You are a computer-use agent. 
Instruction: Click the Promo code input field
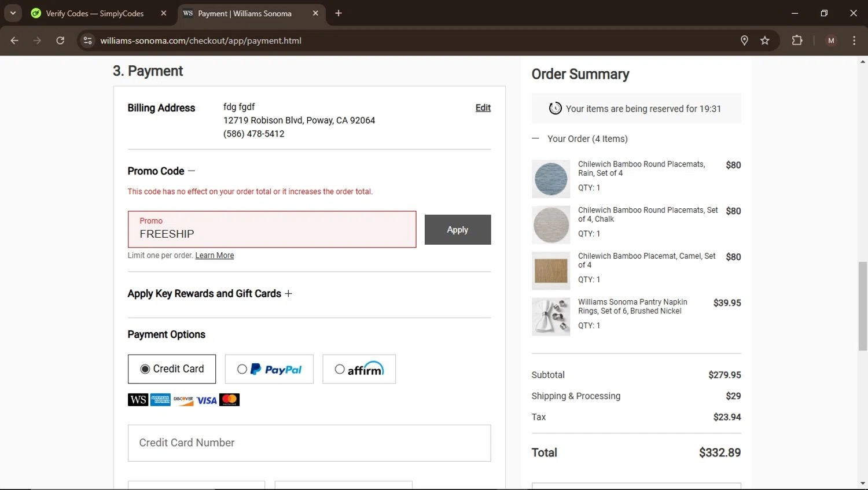(x=272, y=229)
